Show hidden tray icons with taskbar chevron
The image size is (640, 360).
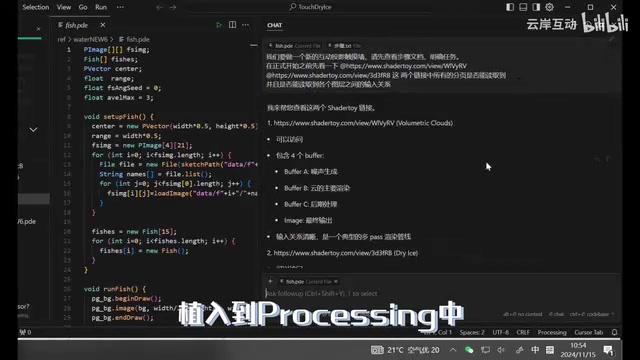(x=453, y=350)
